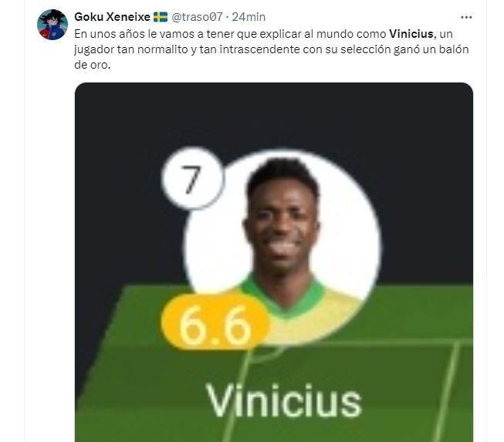The image size is (504, 442).
Task: Click the yellow 6.6 rating badge
Action: (x=215, y=322)
